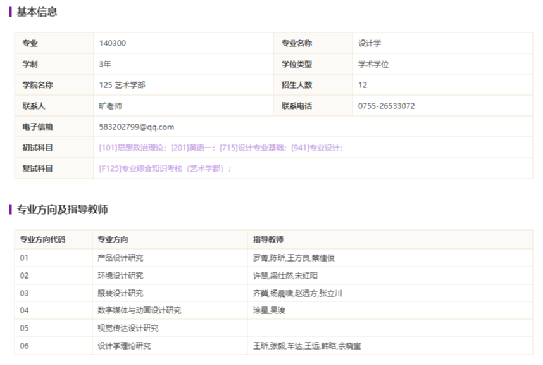Click the 基本信息 section heading
This screenshot has width=543, height=365.
(x=37, y=12)
